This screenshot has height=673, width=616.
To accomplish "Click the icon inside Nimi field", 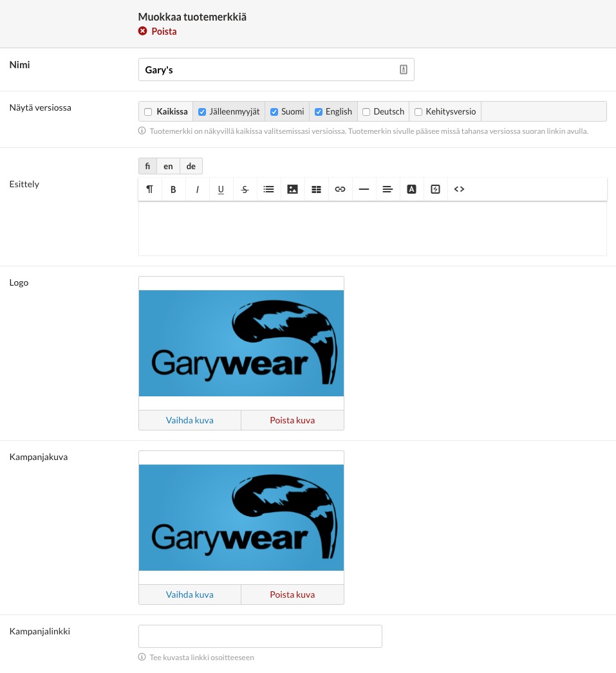I will tap(404, 69).
